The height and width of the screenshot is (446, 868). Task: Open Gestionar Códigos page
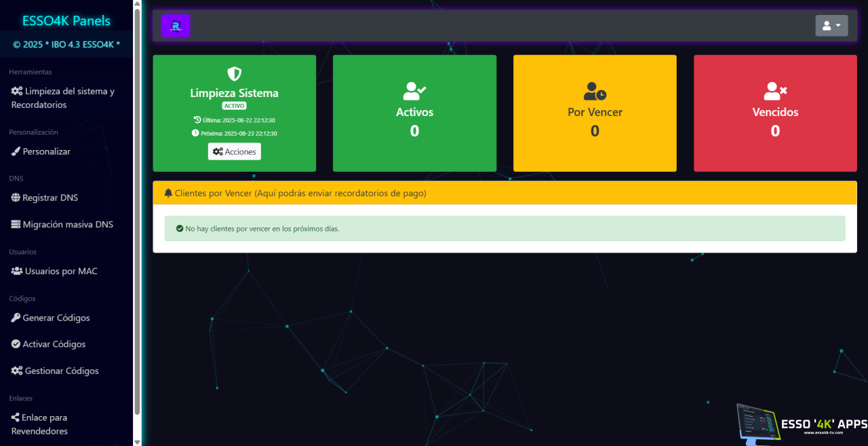[61, 371]
